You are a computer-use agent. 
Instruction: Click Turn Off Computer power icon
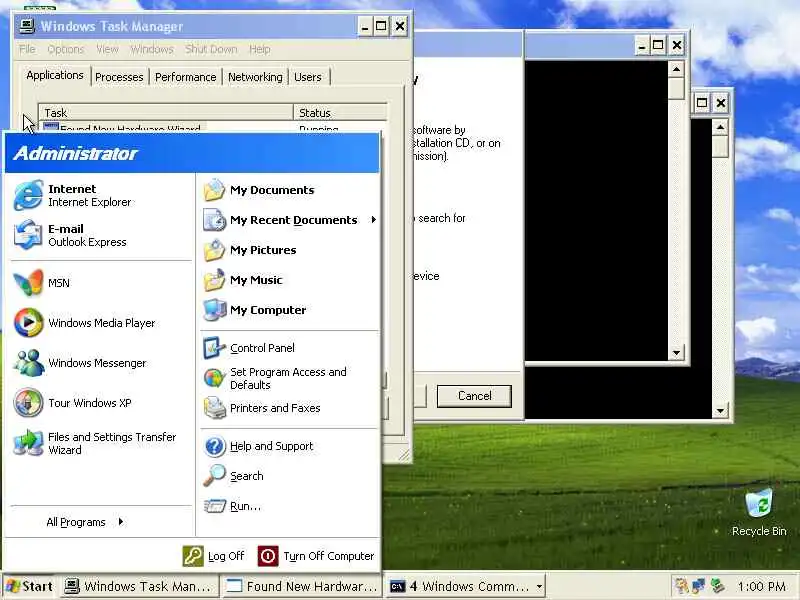(268, 556)
